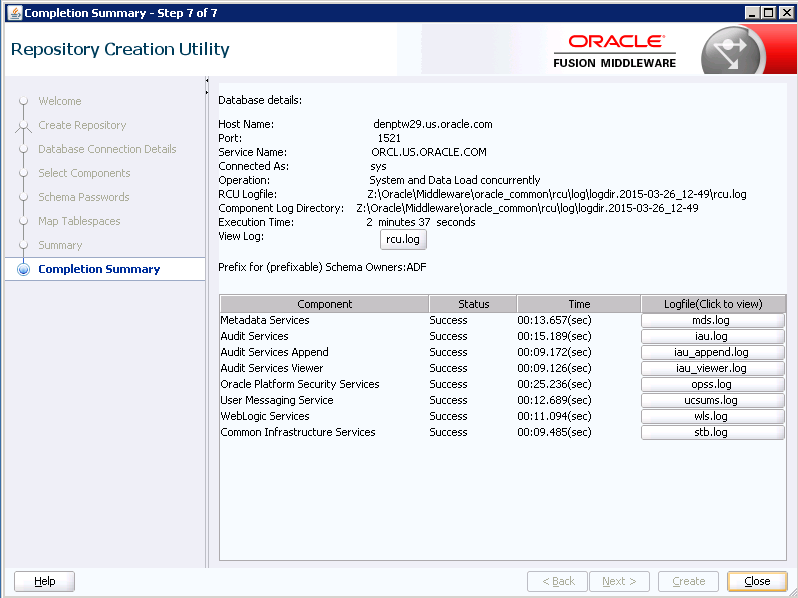Click the disabled Next button
Viewport: 798px width, 598px height.
[619, 581]
